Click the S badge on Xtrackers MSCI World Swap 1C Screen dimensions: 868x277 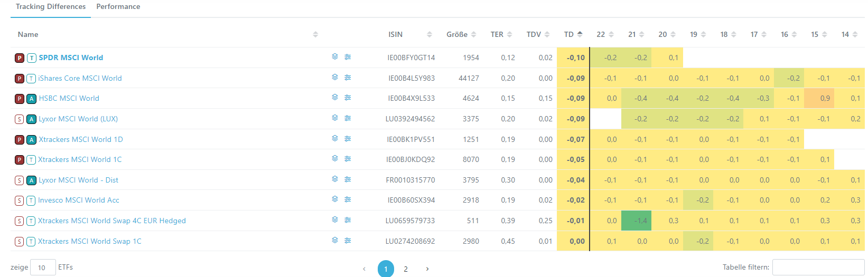coord(20,242)
